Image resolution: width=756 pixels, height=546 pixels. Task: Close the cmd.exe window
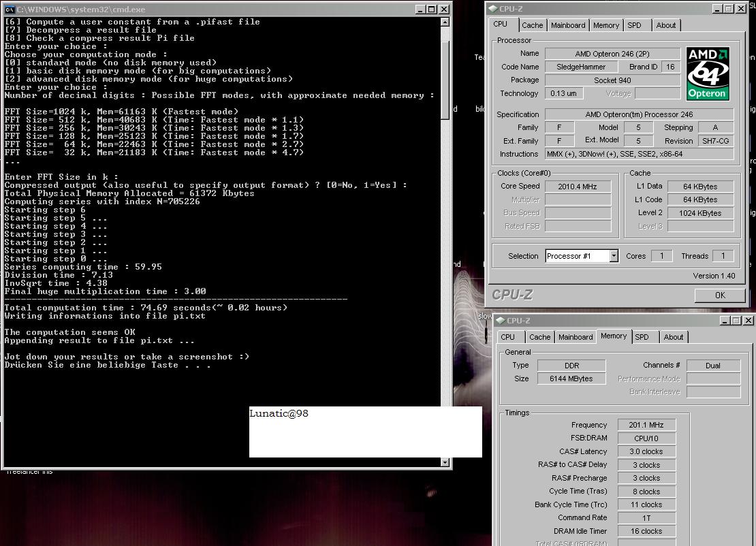pyautogui.click(x=444, y=9)
